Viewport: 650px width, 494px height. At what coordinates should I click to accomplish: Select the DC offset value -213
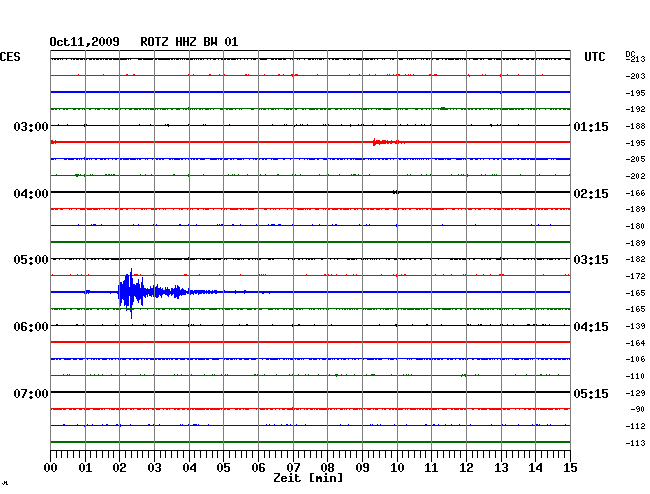pos(635,59)
